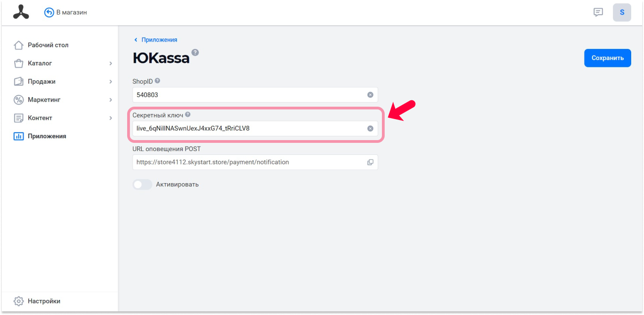The width and height of the screenshot is (644, 315).
Task: Click help icon next to ЮKassa title
Action: point(195,53)
